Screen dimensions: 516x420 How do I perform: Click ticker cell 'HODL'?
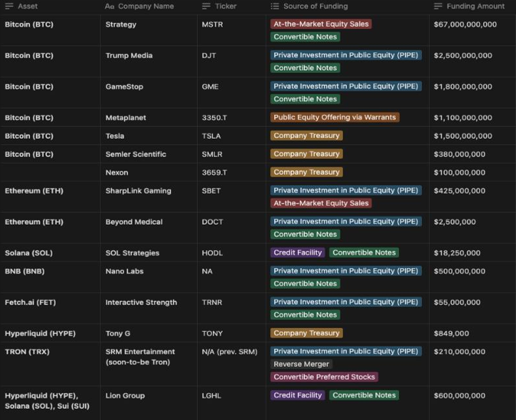[212, 253]
